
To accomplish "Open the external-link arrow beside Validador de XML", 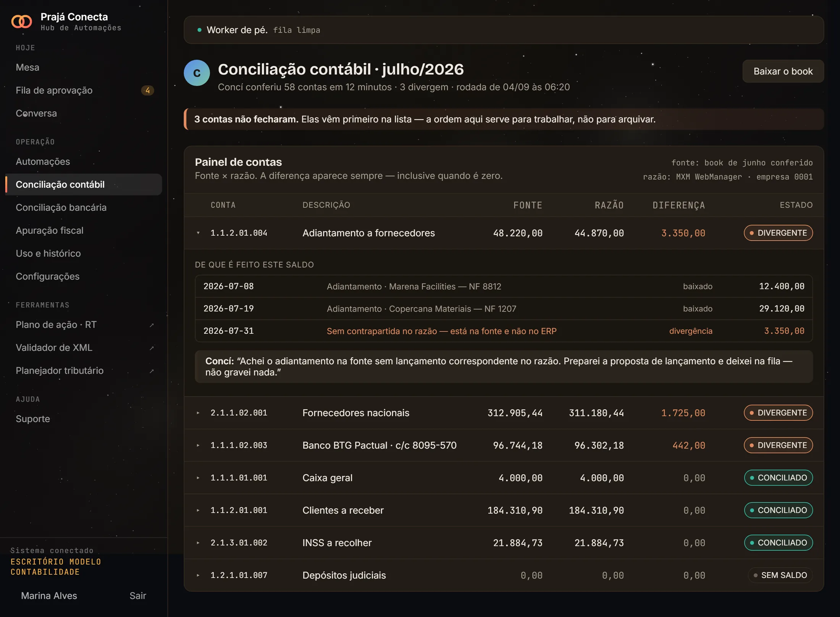I will (152, 348).
